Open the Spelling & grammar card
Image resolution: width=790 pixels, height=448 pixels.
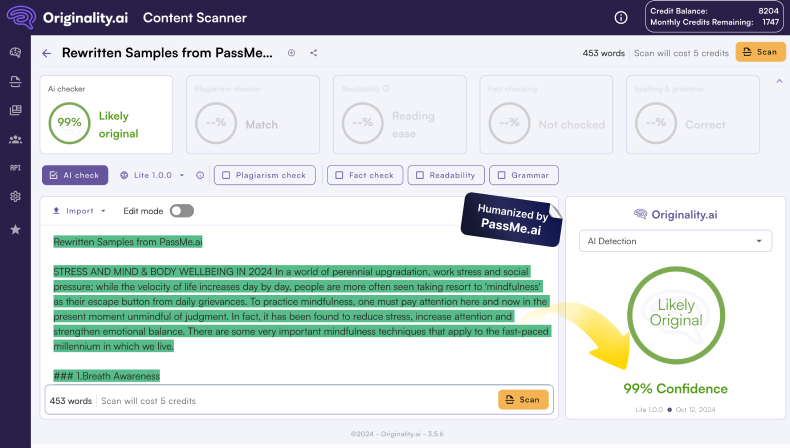click(x=693, y=114)
